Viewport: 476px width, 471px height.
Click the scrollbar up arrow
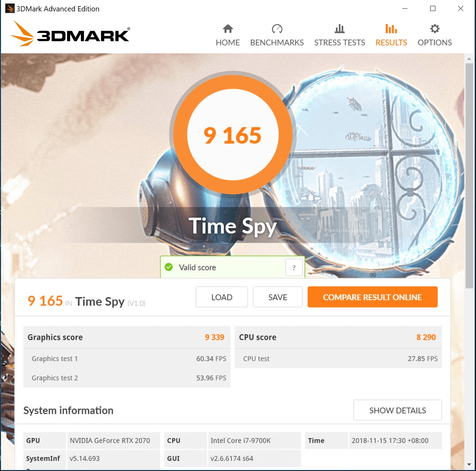pyautogui.click(x=469, y=59)
